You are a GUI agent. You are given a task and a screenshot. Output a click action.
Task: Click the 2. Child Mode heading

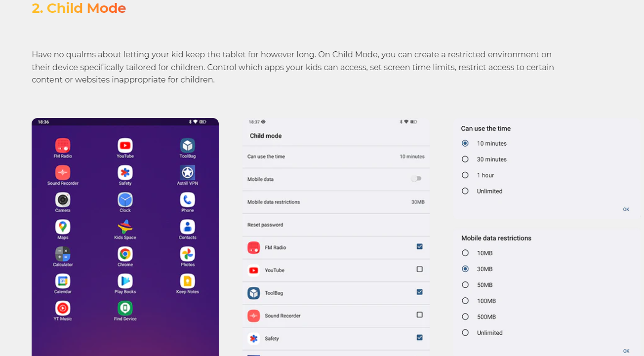79,8
